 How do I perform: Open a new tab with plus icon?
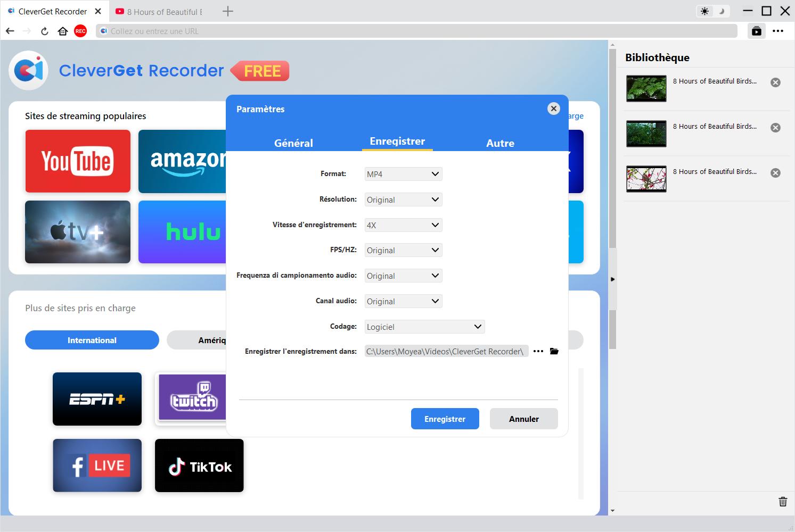pos(228,11)
